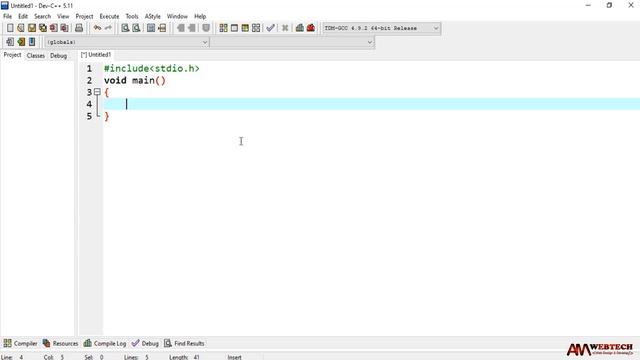The image size is (640, 360).
Task: Click the void main() code line
Action: pos(135,80)
